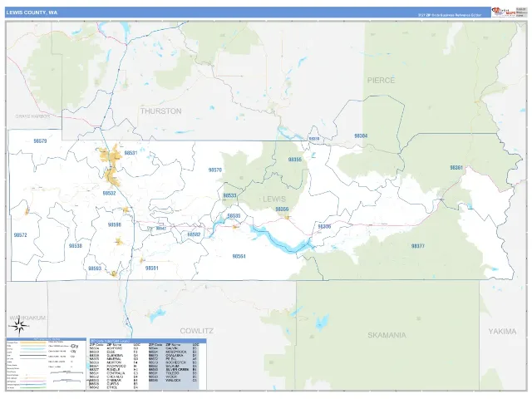The height and width of the screenshot is (399, 532).
Task: Select the SKAMANIA county label
Action: (387, 335)
